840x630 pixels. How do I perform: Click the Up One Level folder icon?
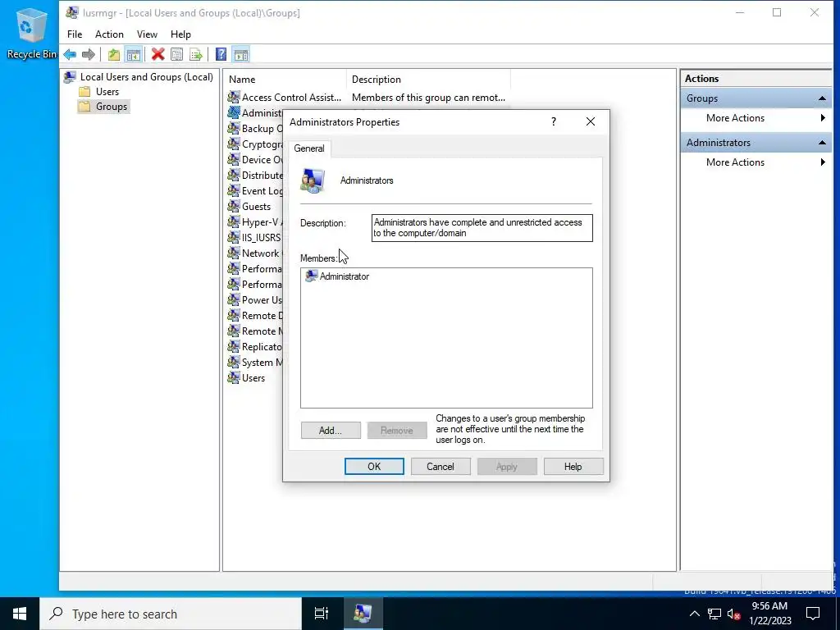[113, 54]
